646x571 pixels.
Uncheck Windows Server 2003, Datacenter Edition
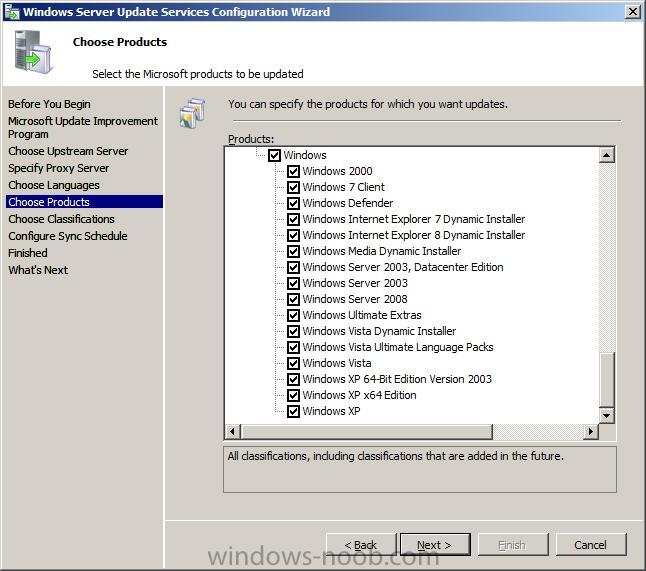point(293,267)
